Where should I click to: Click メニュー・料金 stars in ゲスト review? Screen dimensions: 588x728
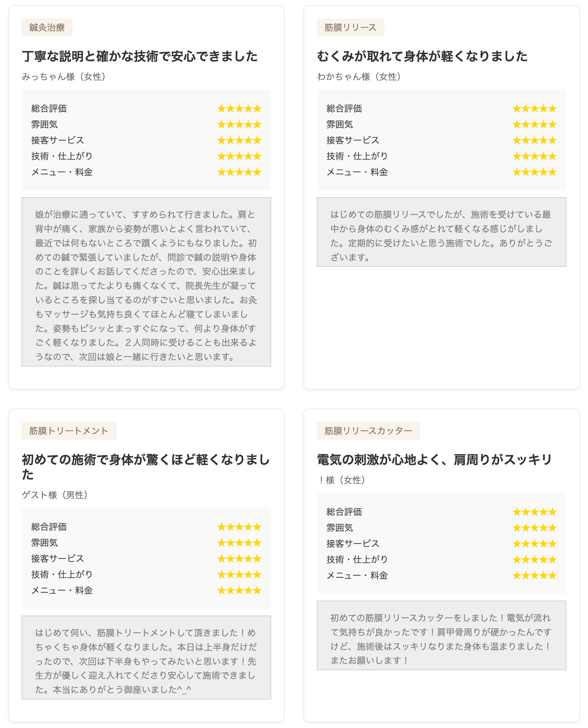(x=239, y=590)
